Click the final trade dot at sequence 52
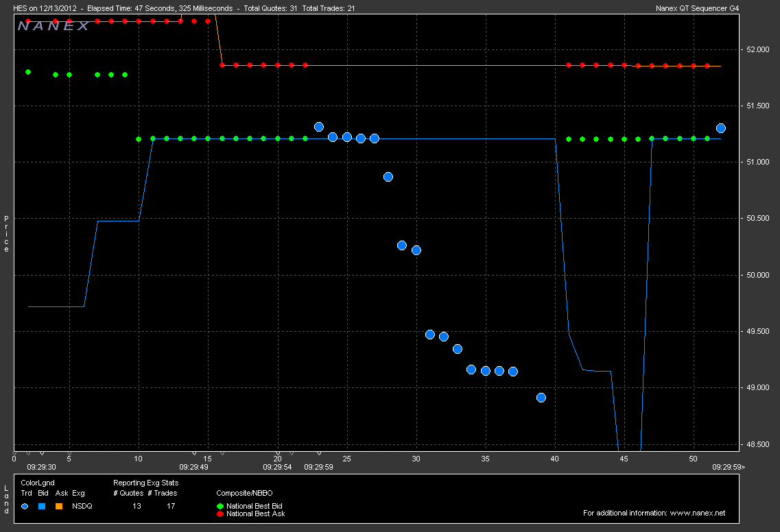Screen dimensions: 780x532 click(721, 128)
